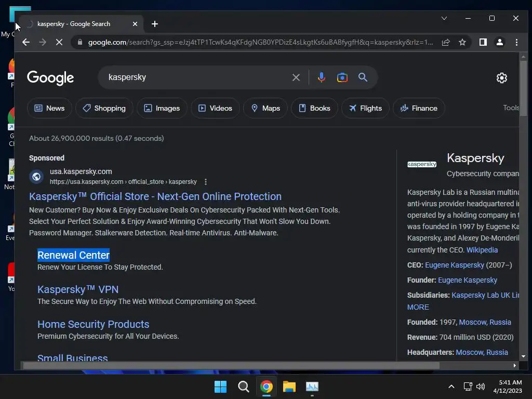Open the performance monitor taskbar app
Screen dimensions: 532x399
tap(312, 387)
